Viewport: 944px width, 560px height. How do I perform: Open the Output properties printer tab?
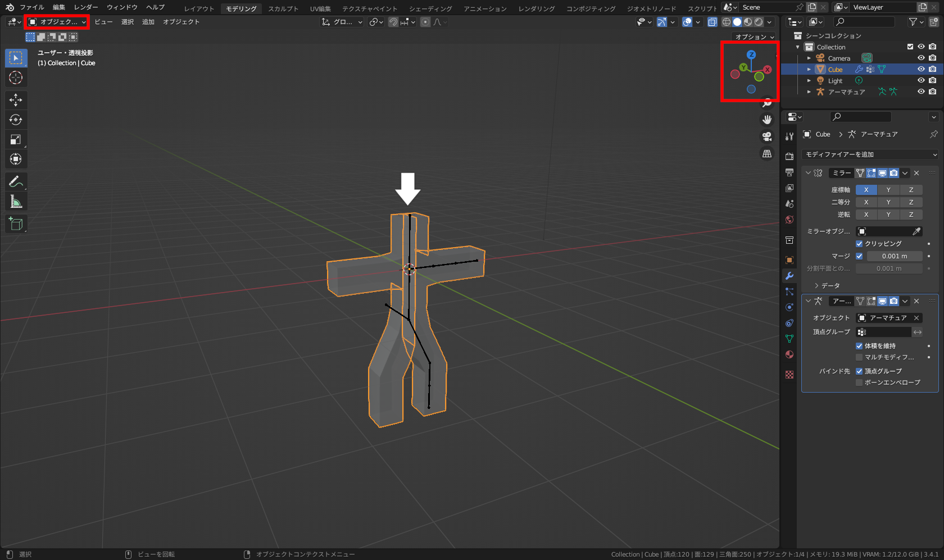789,172
